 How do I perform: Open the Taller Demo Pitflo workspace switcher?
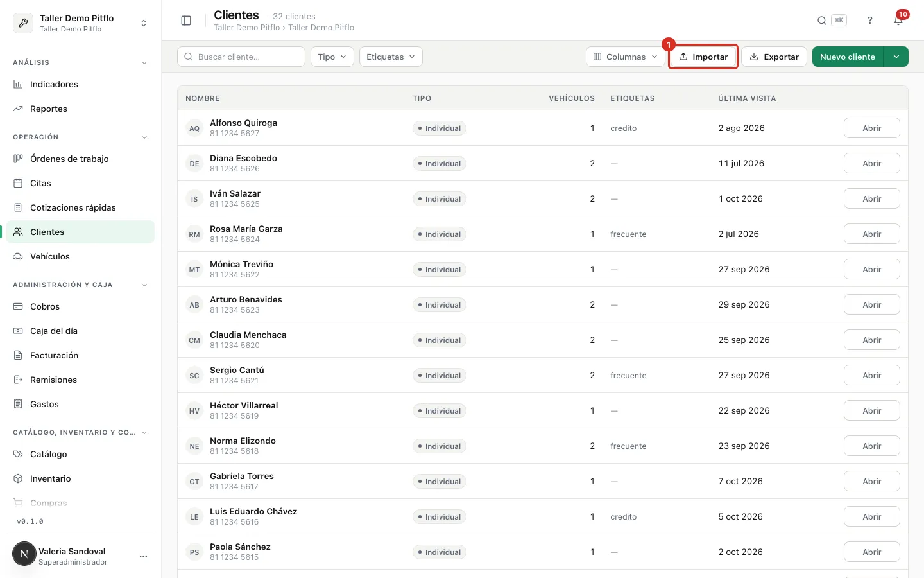click(80, 23)
